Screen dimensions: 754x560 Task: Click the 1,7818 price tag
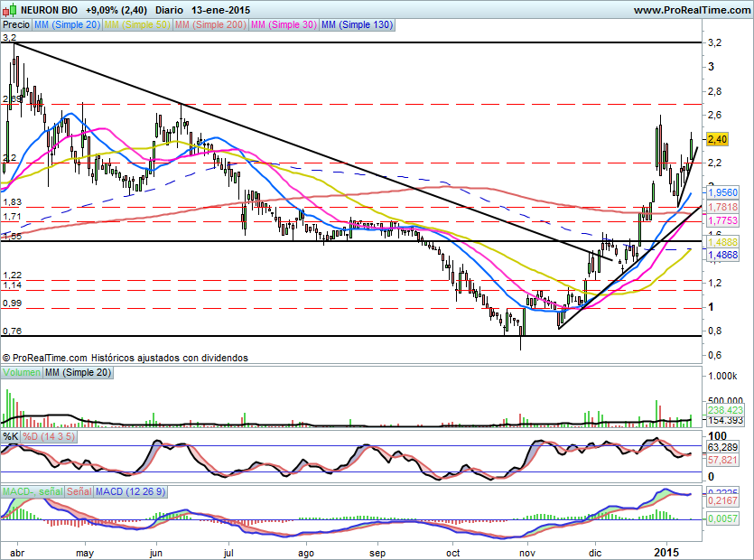pyautogui.click(x=722, y=207)
